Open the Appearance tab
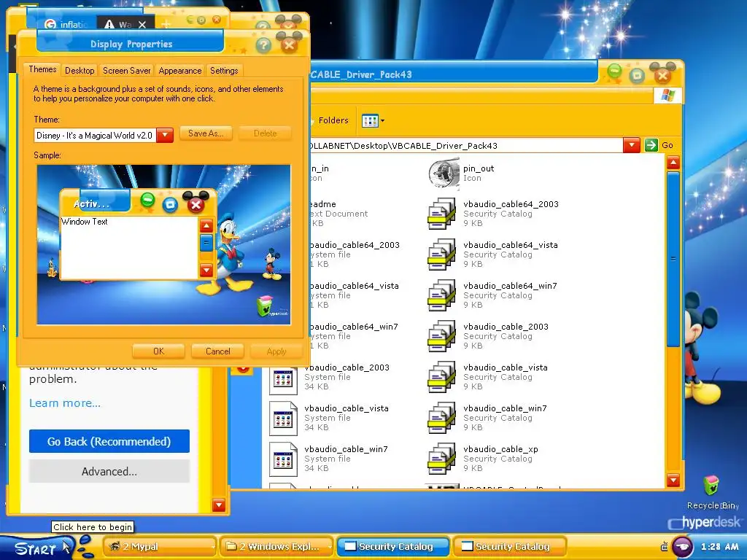The height and width of the screenshot is (560, 747). pos(180,71)
